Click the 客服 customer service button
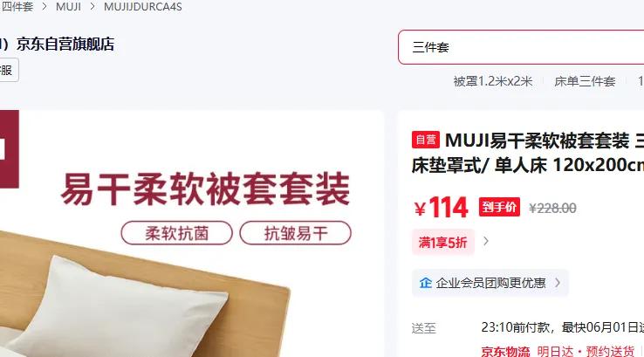The image size is (644, 357). tap(8, 70)
